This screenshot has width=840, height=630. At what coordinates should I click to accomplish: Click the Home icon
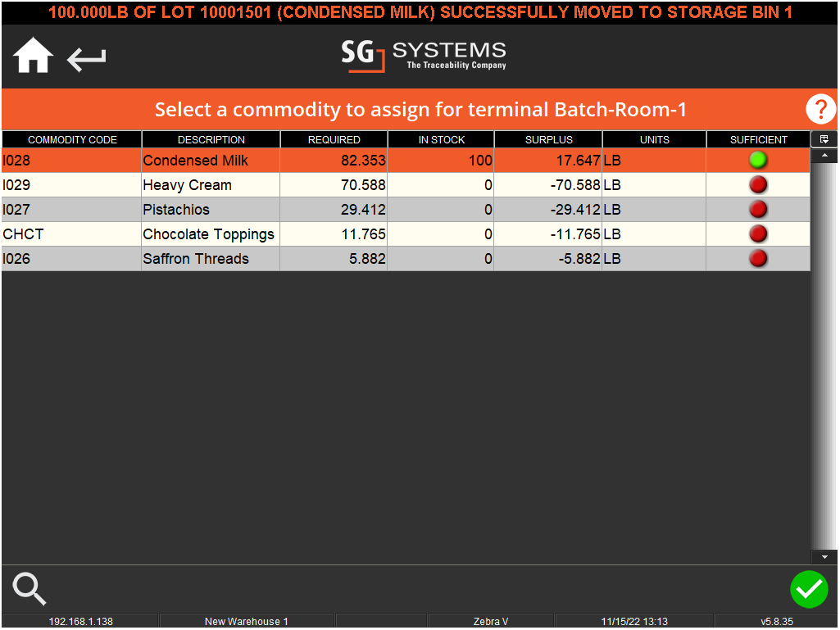[x=31, y=54]
